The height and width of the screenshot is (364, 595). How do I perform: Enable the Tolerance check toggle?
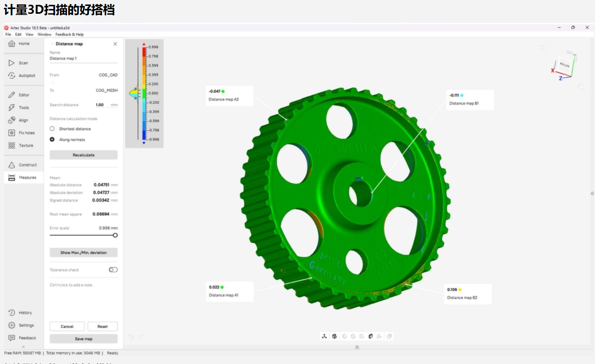pyautogui.click(x=113, y=270)
